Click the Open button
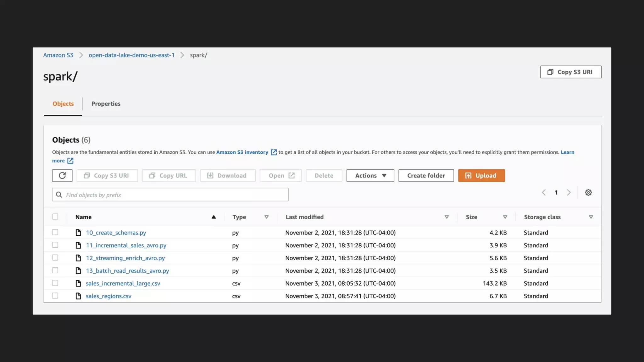Screen dimensions: 644x362 coord(280,175)
